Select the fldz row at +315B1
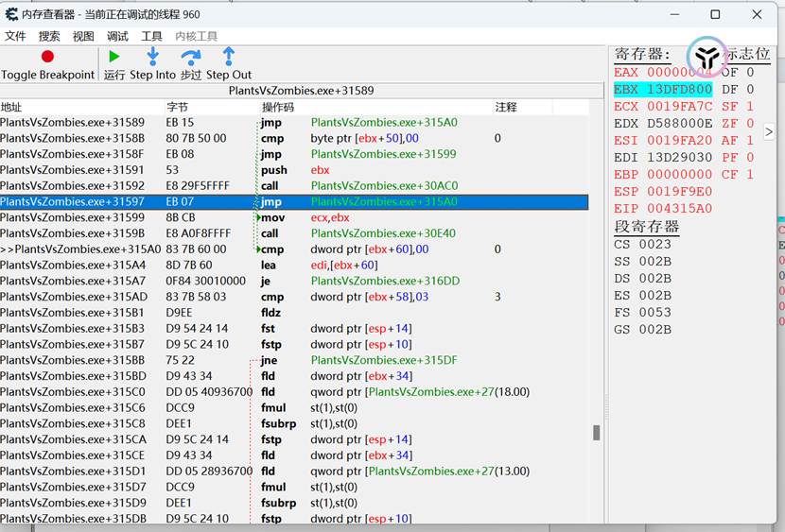The image size is (785, 532). [294, 313]
